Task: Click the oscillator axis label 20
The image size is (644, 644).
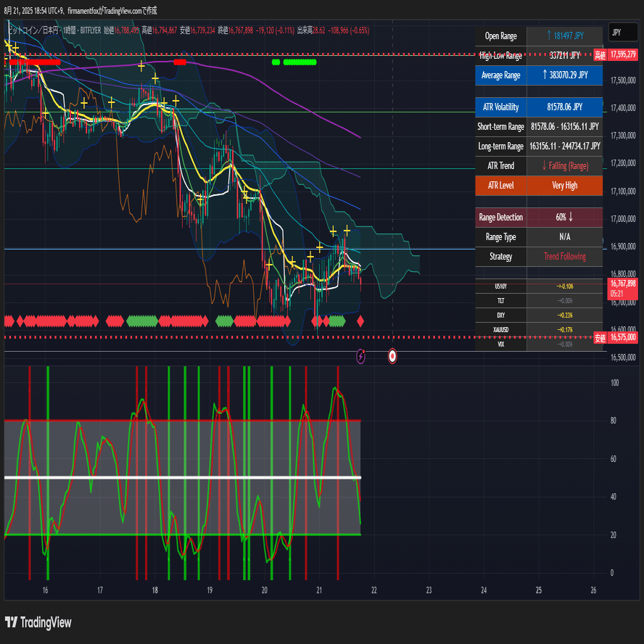Action: pyautogui.click(x=614, y=535)
